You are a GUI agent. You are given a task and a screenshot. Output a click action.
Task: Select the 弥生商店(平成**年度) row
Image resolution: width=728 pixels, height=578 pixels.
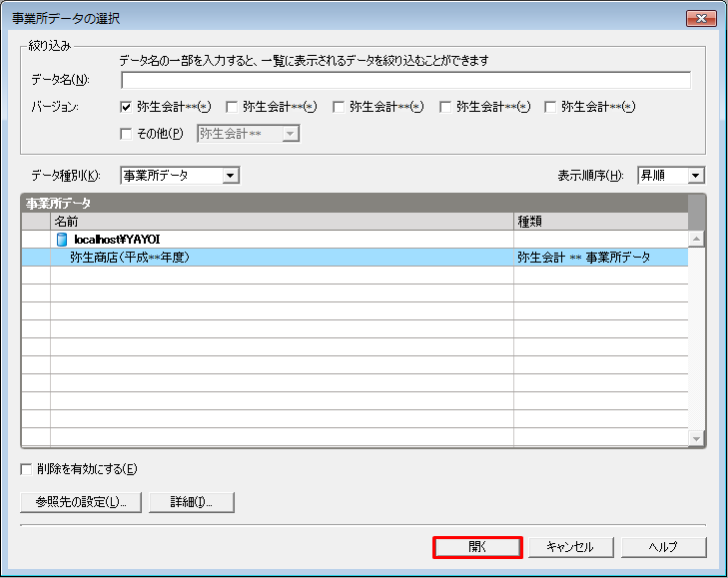[x=280, y=257]
